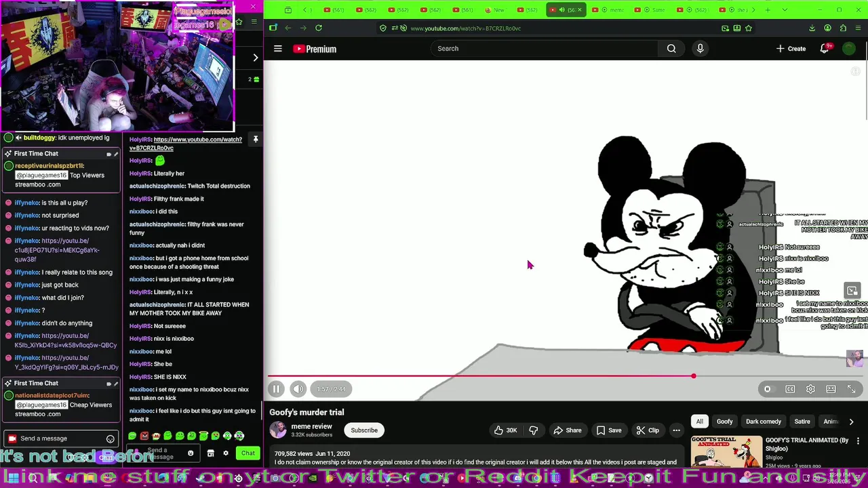The height and width of the screenshot is (488, 868).
Task: Open the meme review channel name link
Action: [311, 426]
